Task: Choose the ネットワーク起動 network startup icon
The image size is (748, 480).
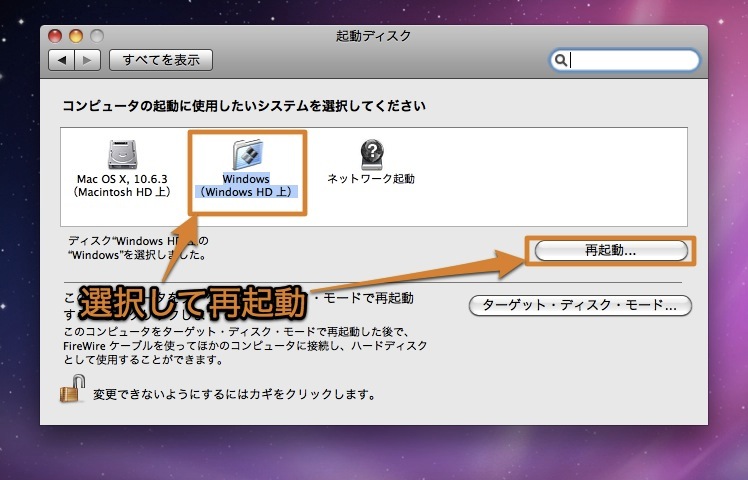Action: coord(372,154)
